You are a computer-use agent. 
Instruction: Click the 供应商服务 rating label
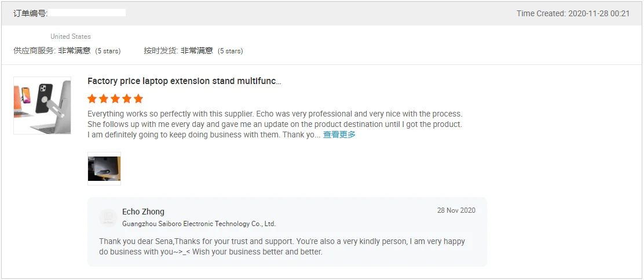[x=35, y=51]
